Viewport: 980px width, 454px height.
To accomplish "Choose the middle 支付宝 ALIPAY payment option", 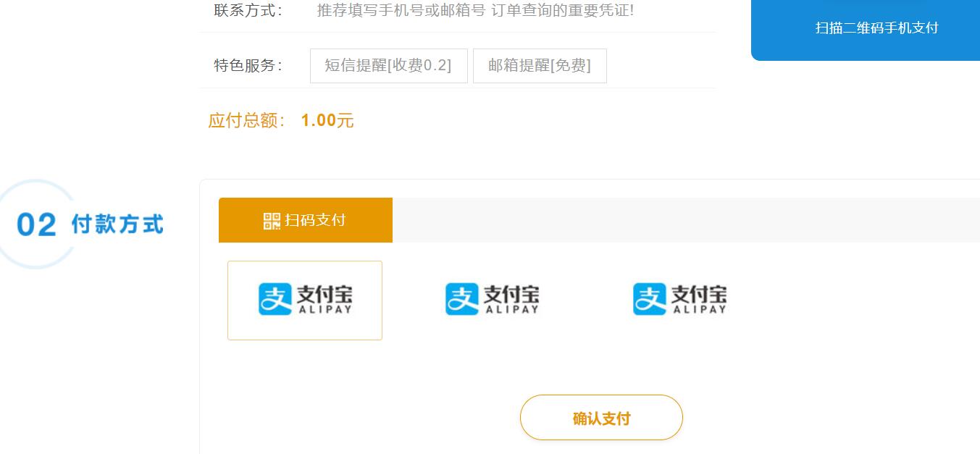I will click(x=493, y=299).
